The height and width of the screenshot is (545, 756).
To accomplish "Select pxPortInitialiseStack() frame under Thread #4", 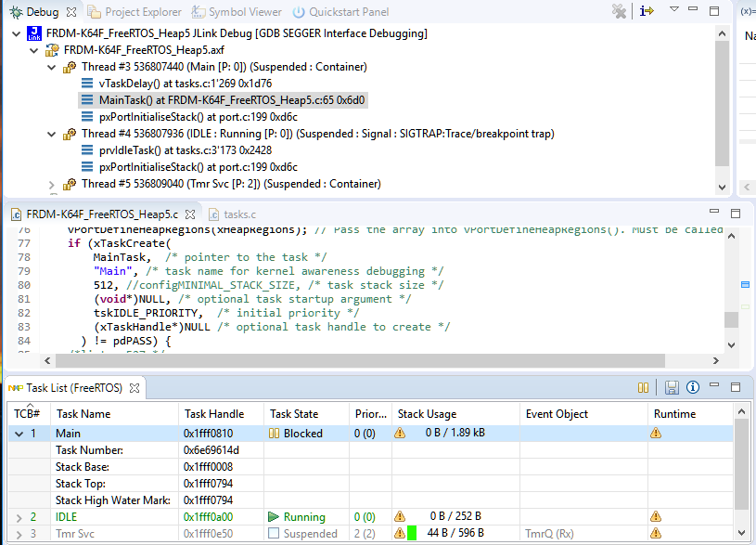I will (x=199, y=167).
